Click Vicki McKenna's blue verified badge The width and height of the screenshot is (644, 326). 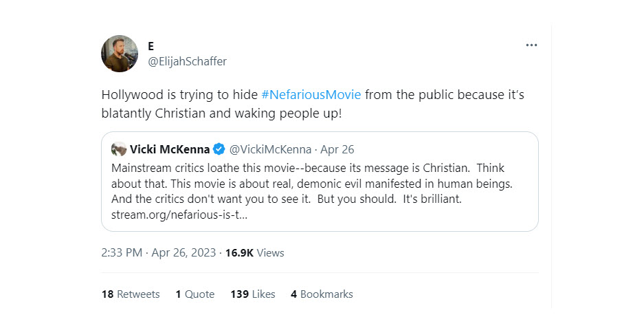[219, 149]
